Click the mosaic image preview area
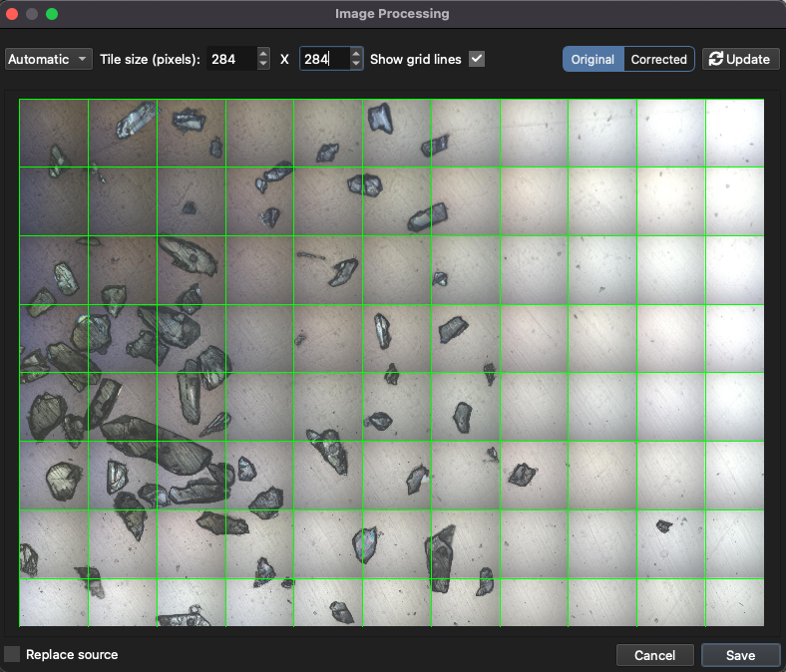The image size is (786, 672). pos(391,363)
